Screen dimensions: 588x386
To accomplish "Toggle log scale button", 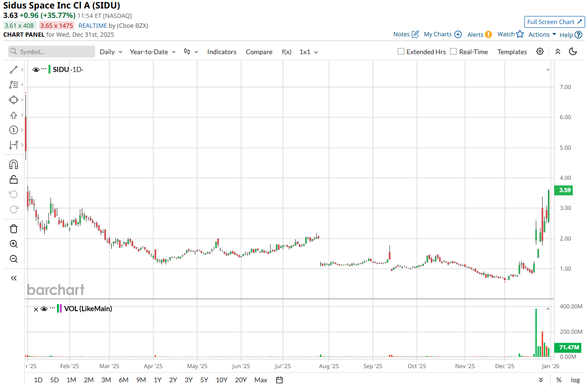I will pos(575,380).
